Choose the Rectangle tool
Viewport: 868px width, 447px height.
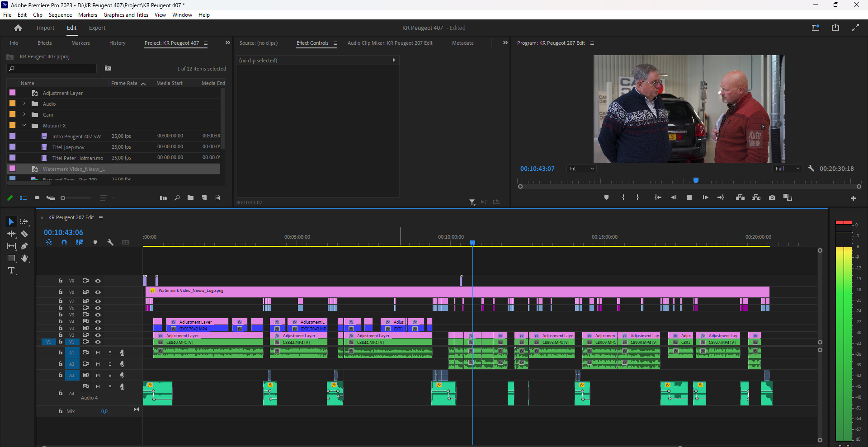pyautogui.click(x=11, y=258)
